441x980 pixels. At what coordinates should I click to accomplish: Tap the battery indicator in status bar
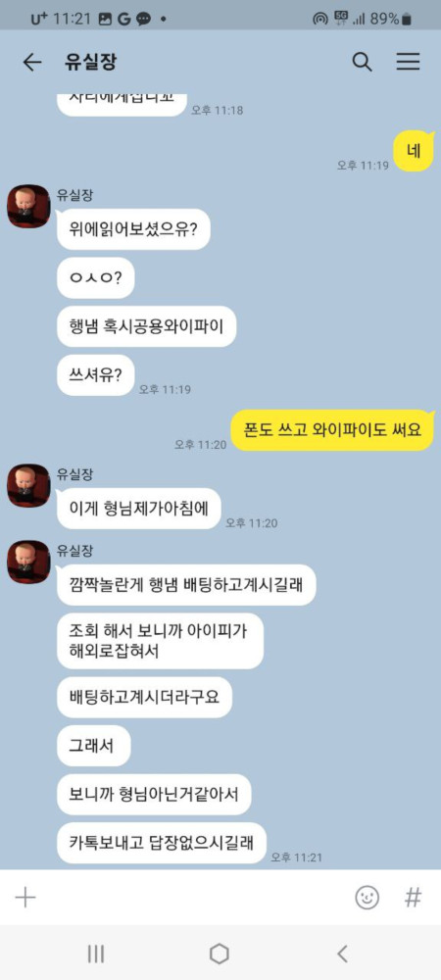click(x=406, y=20)
